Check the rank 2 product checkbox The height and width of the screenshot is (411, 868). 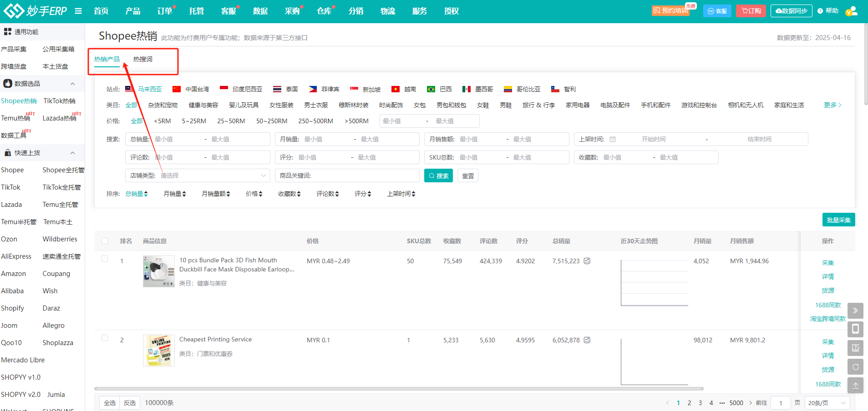click(105, 338)
